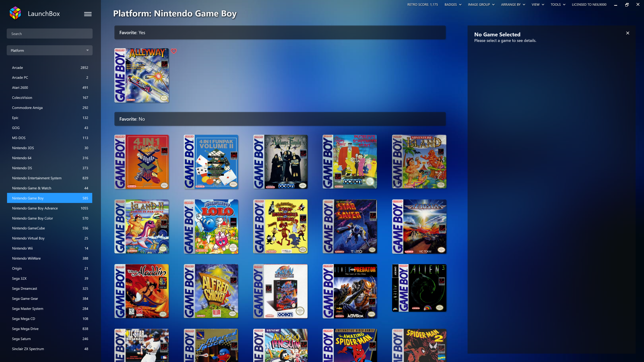The width and height of the screenshot is (644, 362).
Task: Select Adventures of Lolo cover
Action: 211,227
